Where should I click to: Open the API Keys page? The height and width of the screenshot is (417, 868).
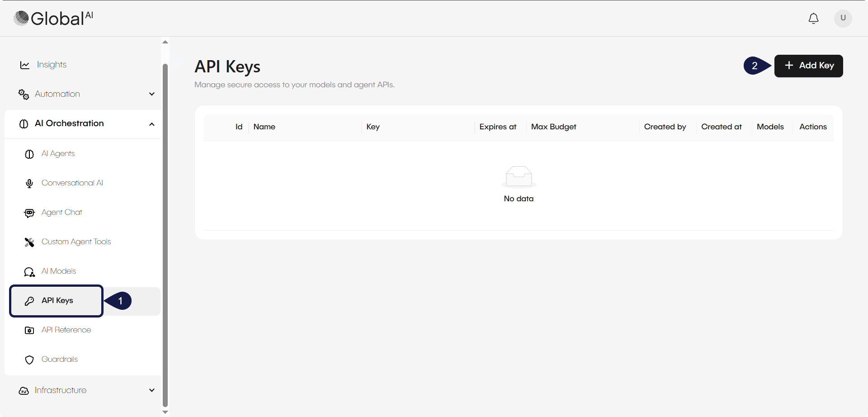coord(57,300)
